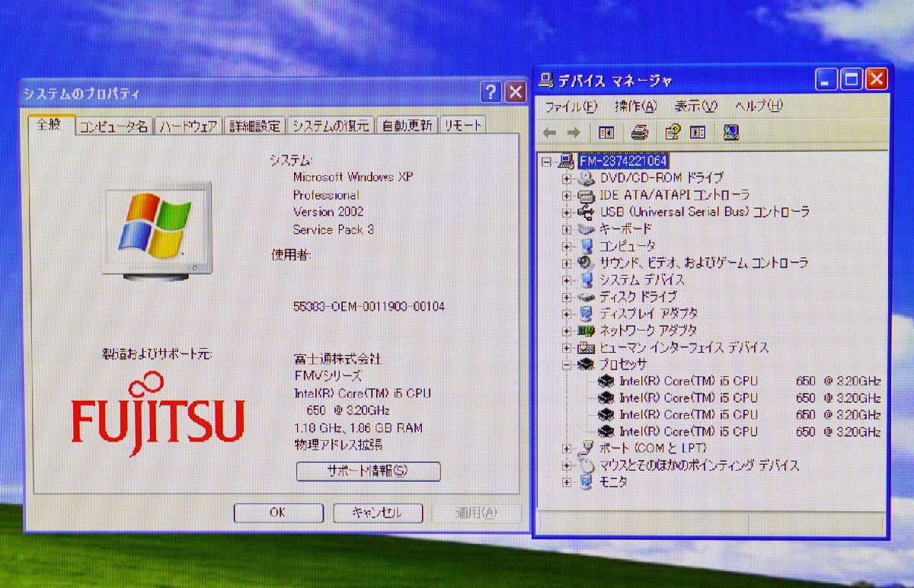Select the コンピュータ tree row text
This screenshot has height=588, width=914.
[x=627, y=246]
